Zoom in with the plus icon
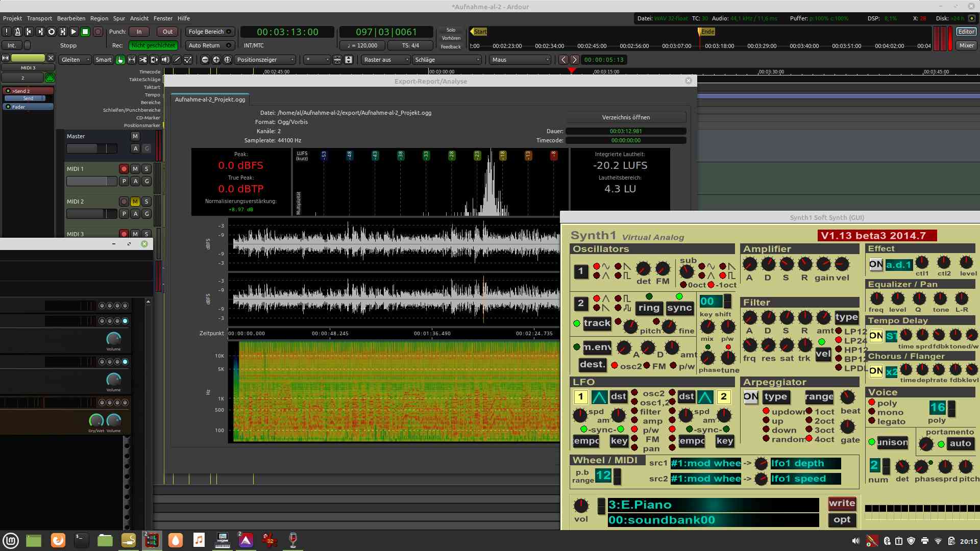The width and height of the screenshot is (980, 551). [x=216, y=60]
